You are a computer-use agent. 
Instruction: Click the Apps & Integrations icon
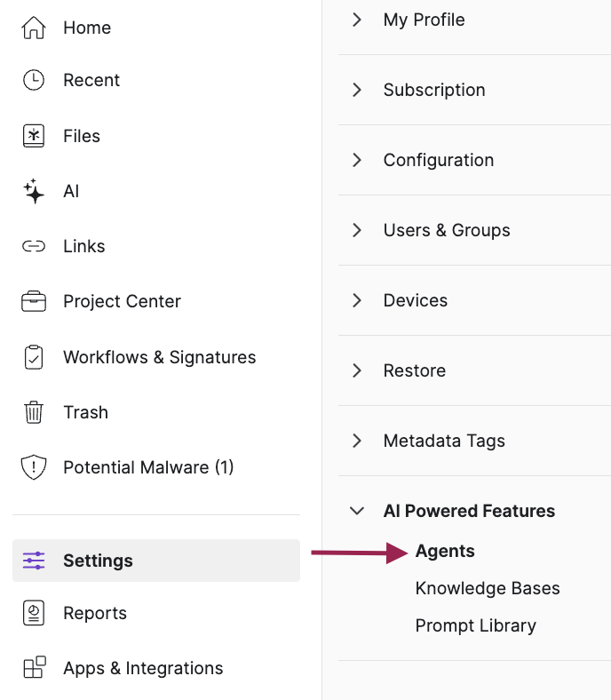pos(34,668)
